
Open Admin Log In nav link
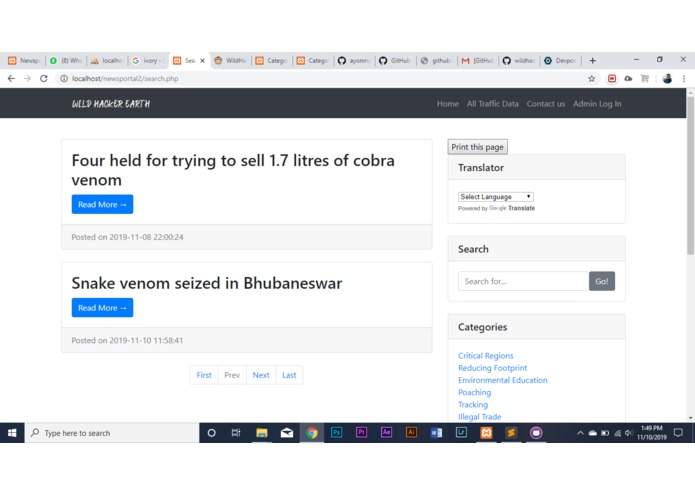click(x=597, y=104)
